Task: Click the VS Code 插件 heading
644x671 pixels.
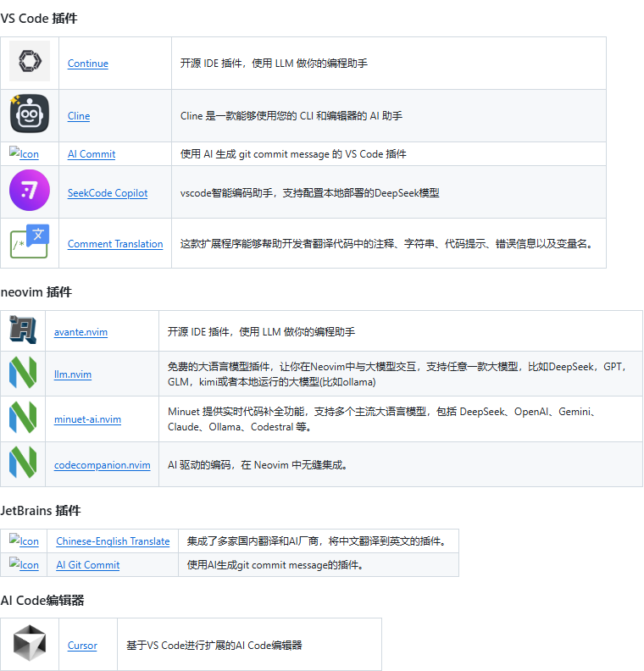Action: click(39, 19)
